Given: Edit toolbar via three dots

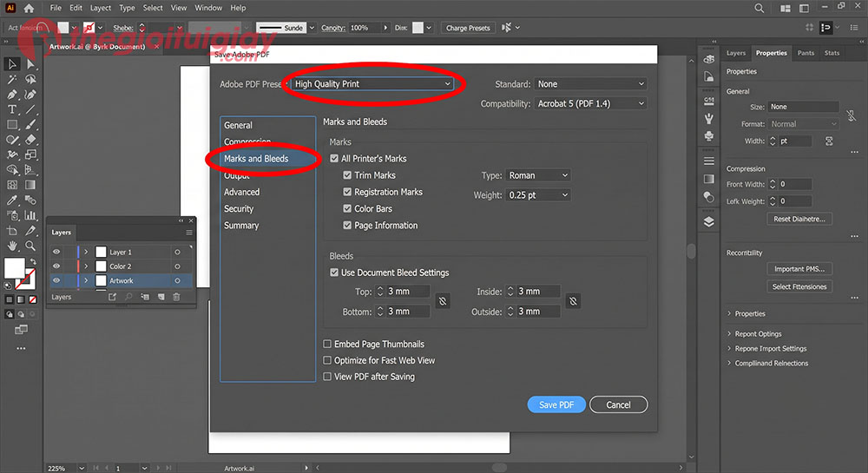Looking at the screenshot, I should [21, 349].
